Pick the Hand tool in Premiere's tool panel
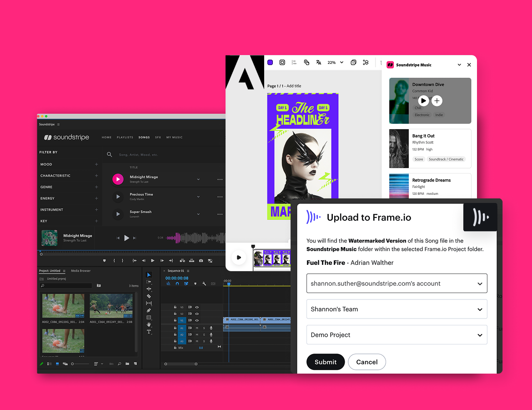The width and height of the screenshot is (532, 410). (149, 325)
